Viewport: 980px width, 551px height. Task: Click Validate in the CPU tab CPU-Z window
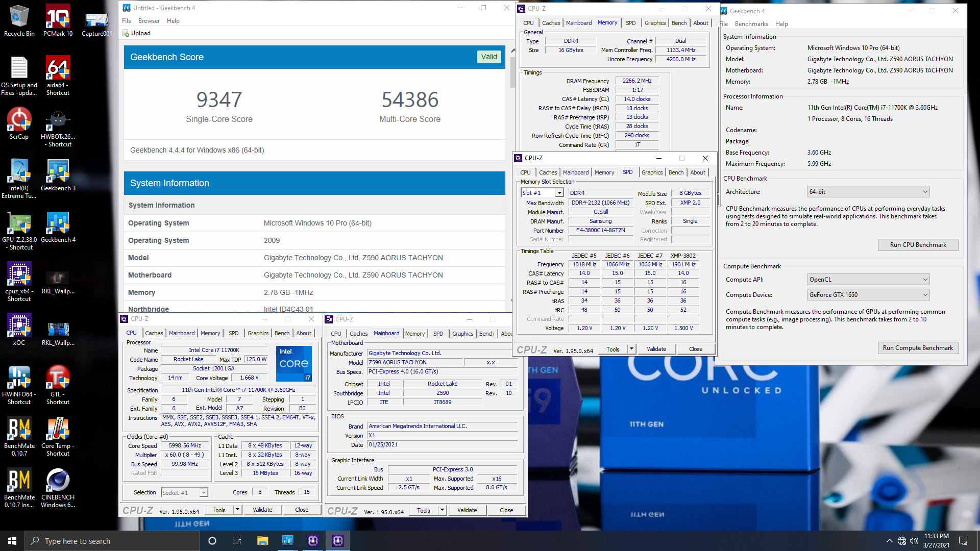click(262, 510)
